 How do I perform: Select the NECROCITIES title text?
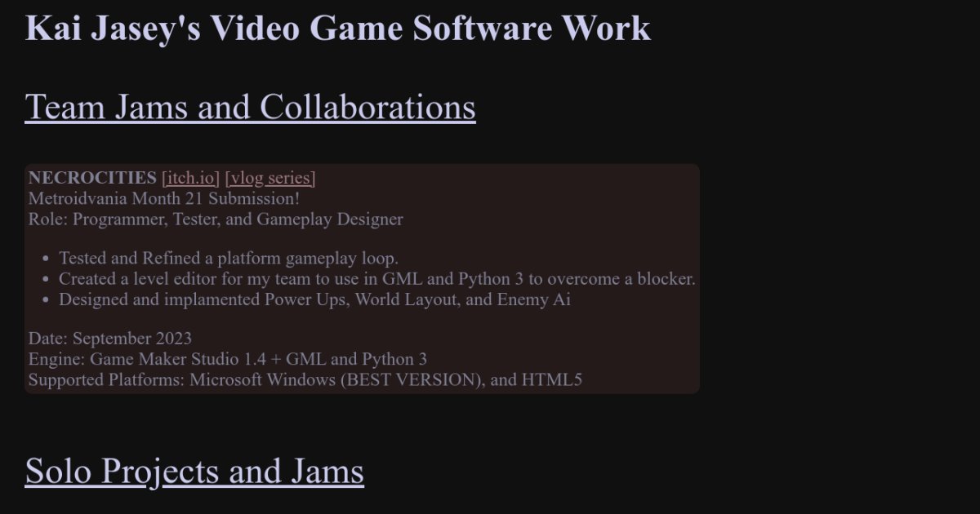tap(90, 178)
